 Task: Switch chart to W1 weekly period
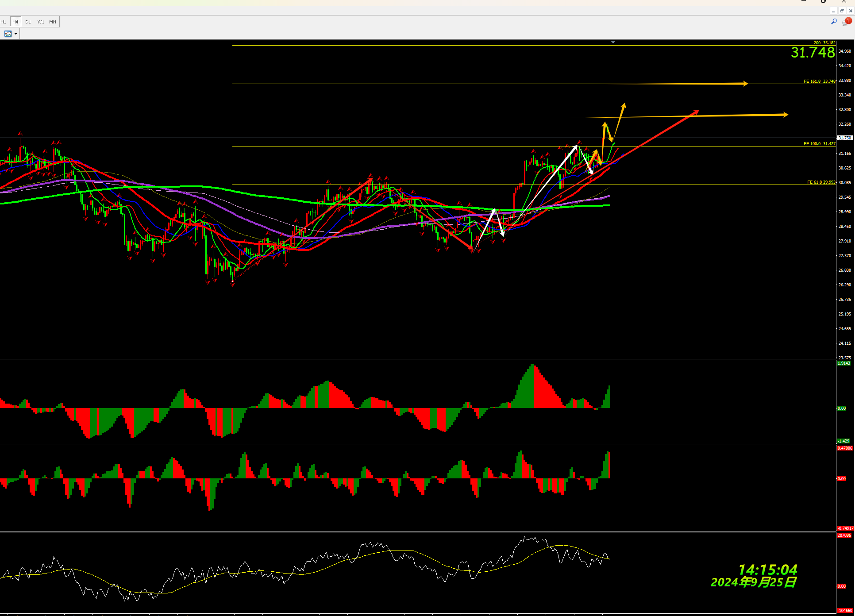click(41, 22)
